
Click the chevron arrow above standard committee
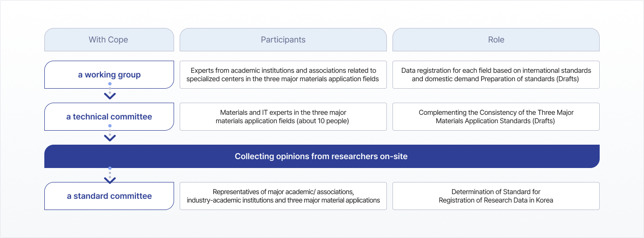(110, 180)
